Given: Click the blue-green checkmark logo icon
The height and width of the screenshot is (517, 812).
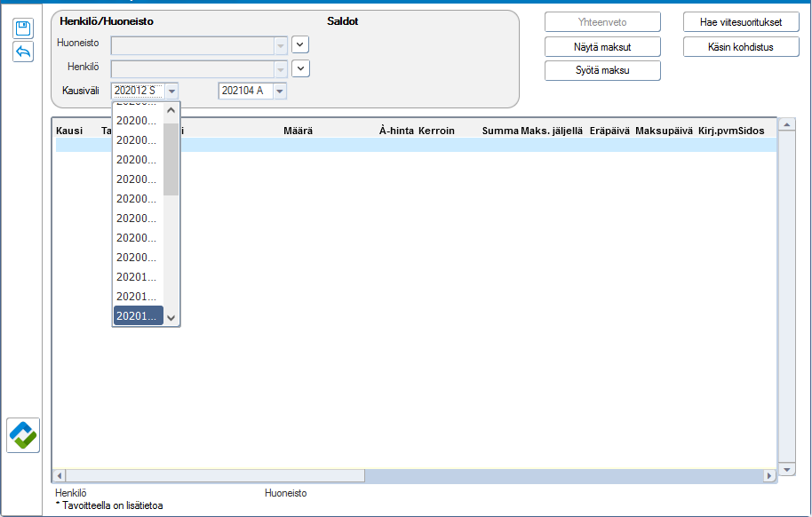Looking at the screenshot, I should click(23, 435).
